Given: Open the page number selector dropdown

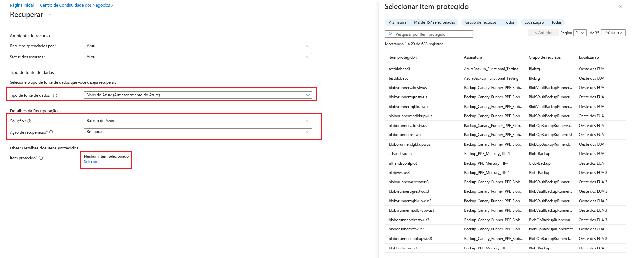Looking at the screenshot, I should pos(580,33).
